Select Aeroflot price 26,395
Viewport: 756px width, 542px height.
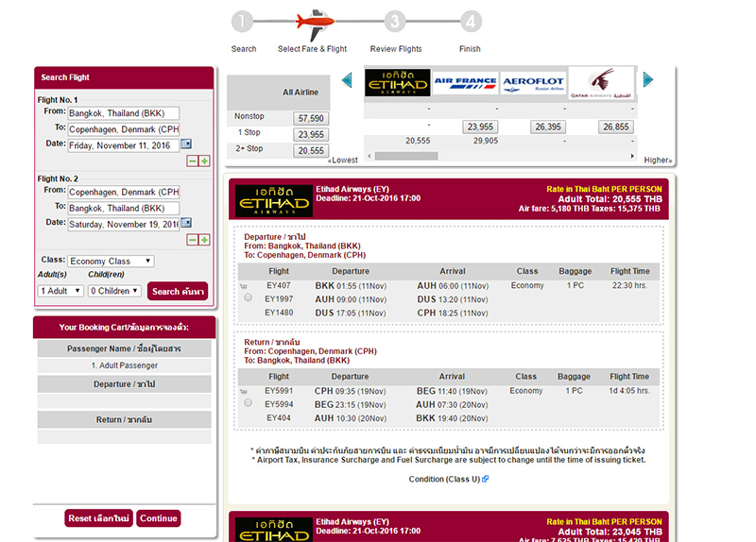[548, 127]
